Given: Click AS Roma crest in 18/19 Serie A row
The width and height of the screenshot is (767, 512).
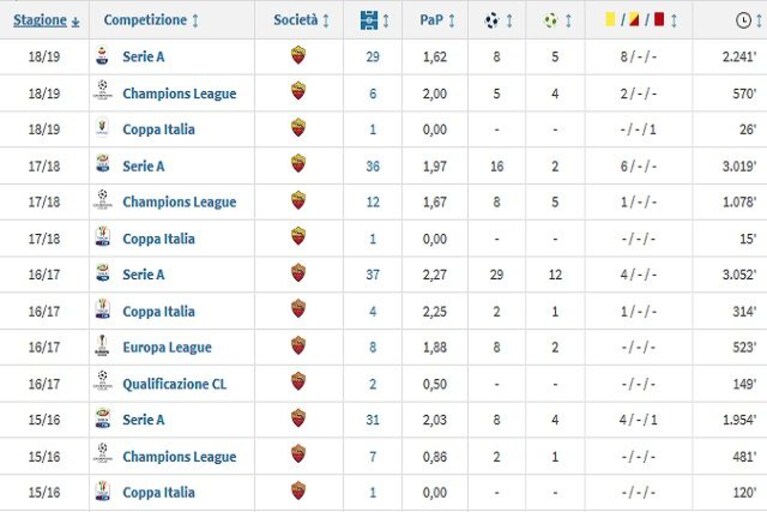Looking at the screenshot, I should click(x=298, y=55).
